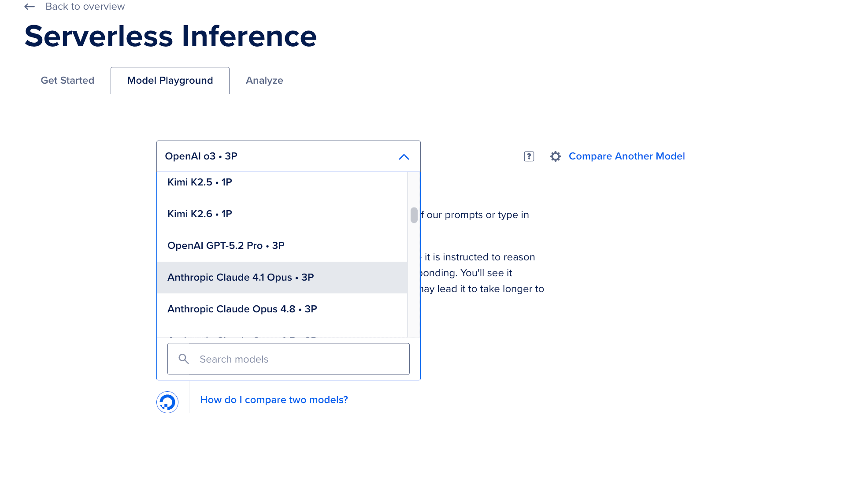Click the back arrow icon
845x504 pixels.
[30, 7]
